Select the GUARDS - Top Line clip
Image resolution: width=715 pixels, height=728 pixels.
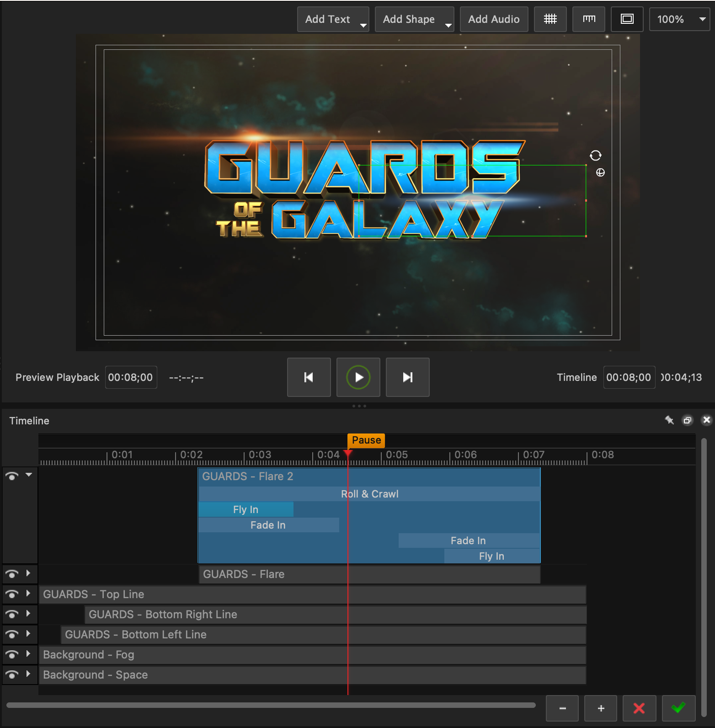click(312, 594)
